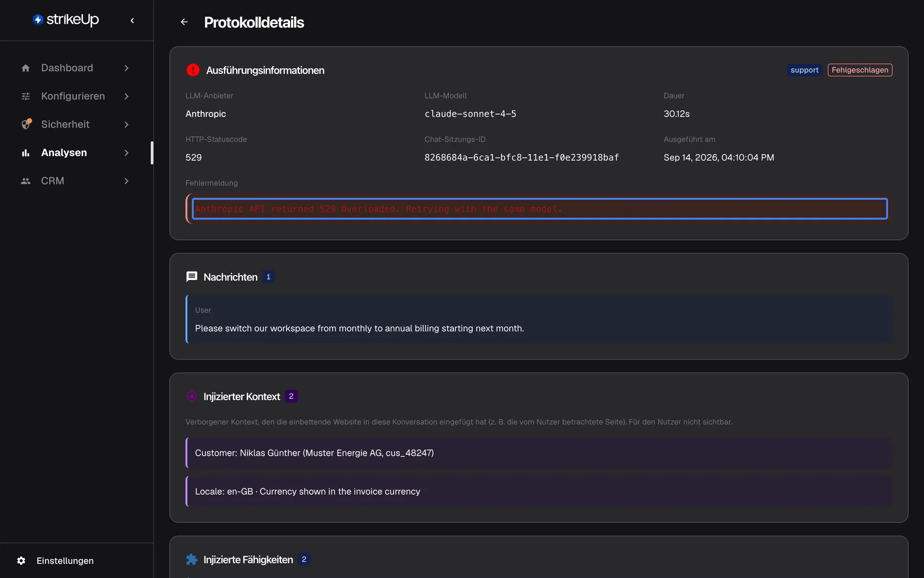
Task: Click the red error alert icon
Action: click(193, 70)
